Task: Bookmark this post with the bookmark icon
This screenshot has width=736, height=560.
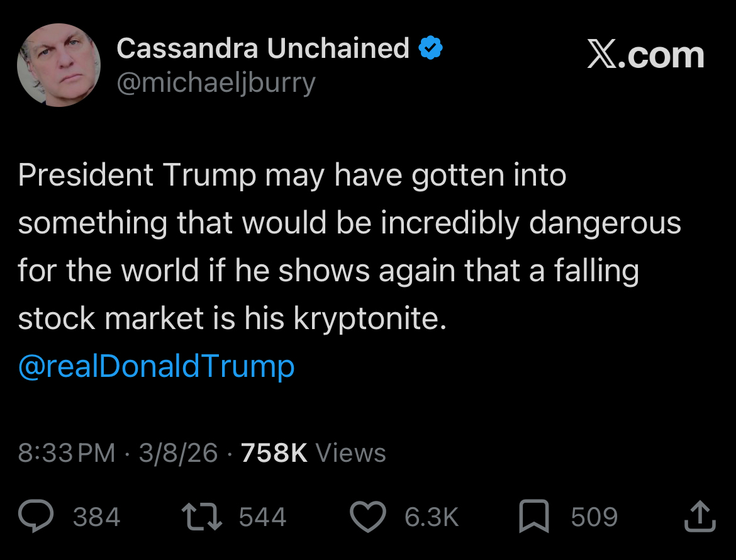Action: pos(534,517)
